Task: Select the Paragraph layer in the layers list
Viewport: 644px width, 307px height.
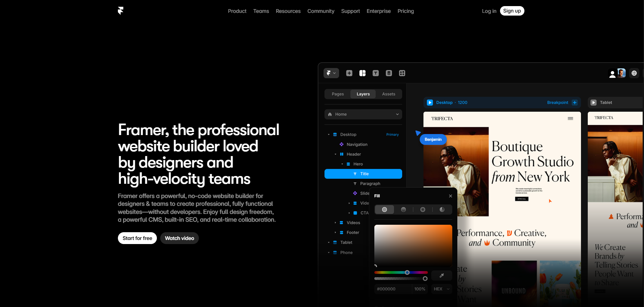Action: point(370,183)
